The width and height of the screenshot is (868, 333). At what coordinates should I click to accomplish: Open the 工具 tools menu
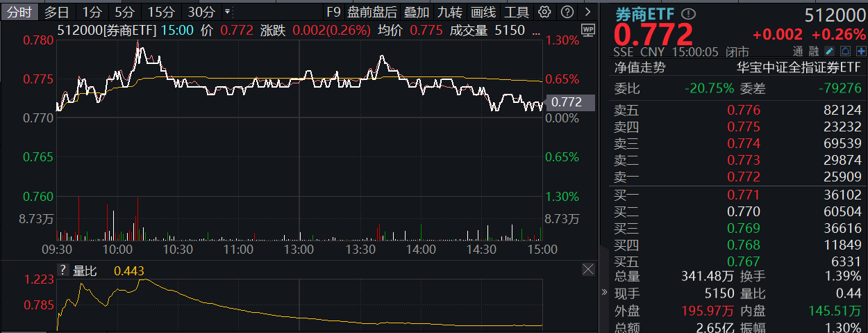tap(517, 13)
